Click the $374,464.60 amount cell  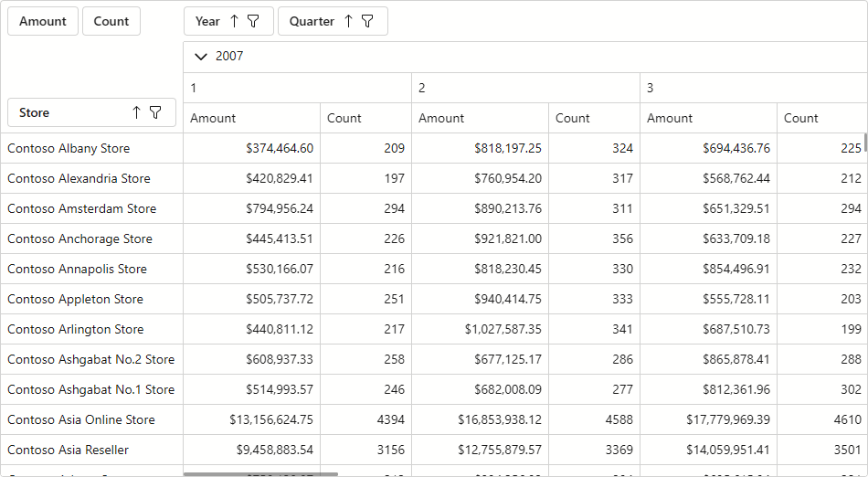tap(252, 148)
